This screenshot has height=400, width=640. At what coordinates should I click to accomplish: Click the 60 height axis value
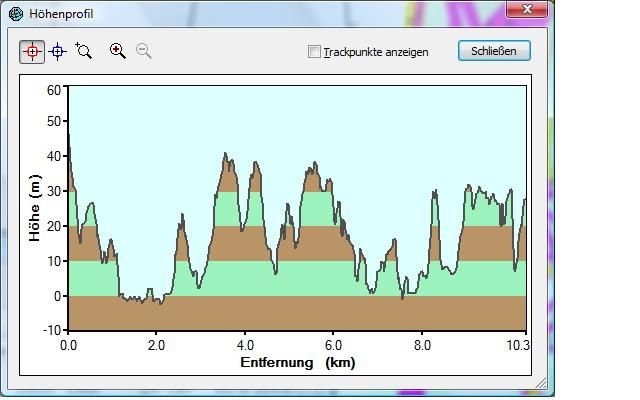tap(53, 90)
